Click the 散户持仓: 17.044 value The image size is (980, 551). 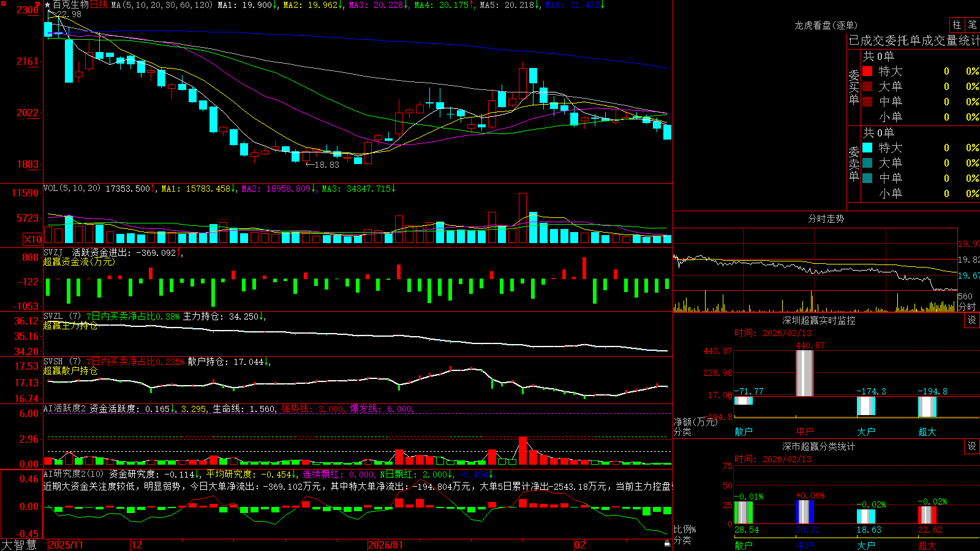pyautogui.click(x=228, y=362)
